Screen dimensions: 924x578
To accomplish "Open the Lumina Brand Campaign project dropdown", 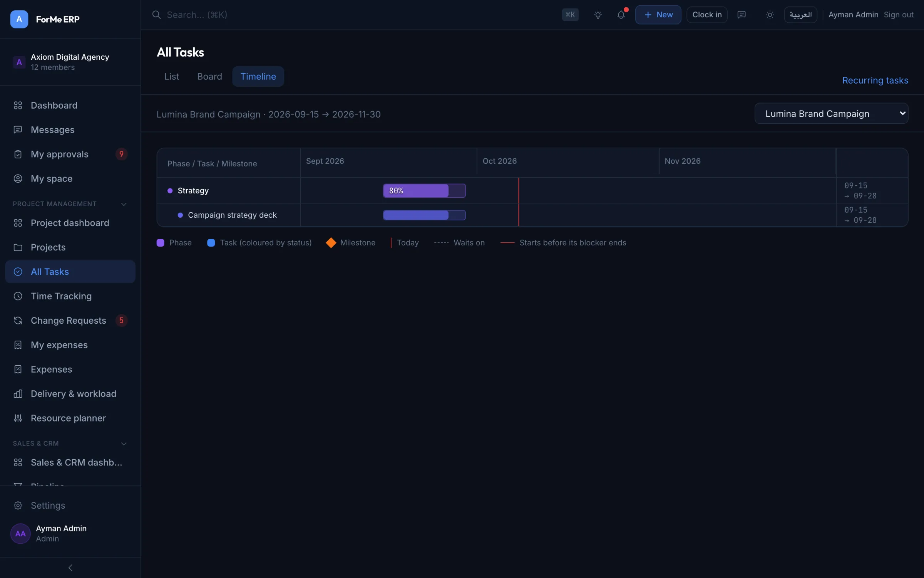I will pyautogui.click(x=831, y=113).
